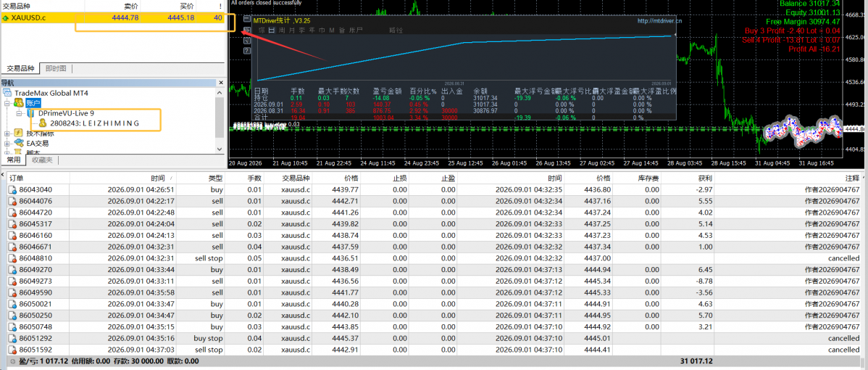Click the order icon for ticket 86049590
Image resolution: width=868 pixels, height=370 pixels.
coord(12,292)
